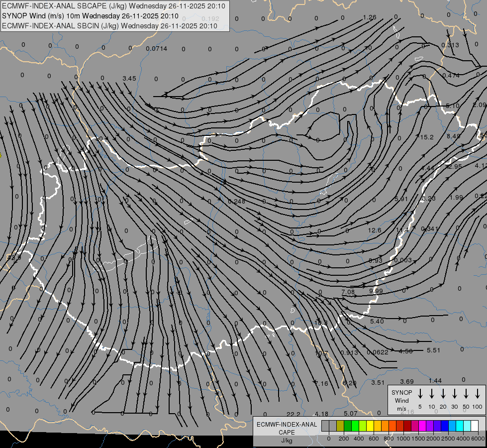487x448 pixels.
Task: Click the map value 0.474
Action: click(x=451, y=75)
